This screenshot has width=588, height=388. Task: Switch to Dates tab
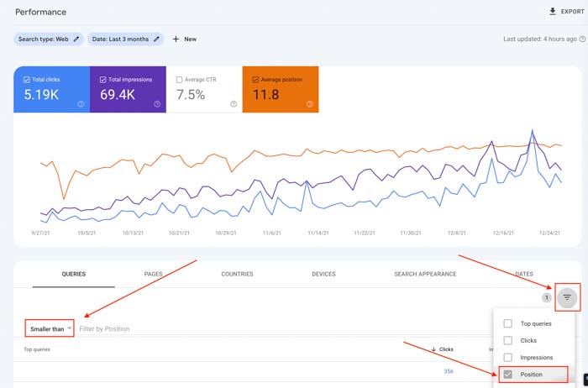coord(524,274)
